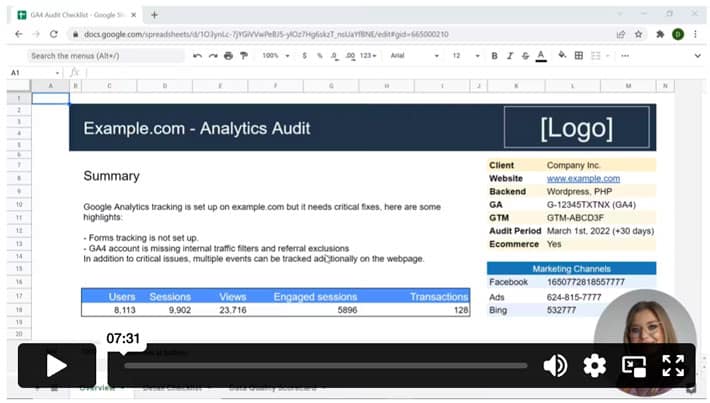Seek on the video progress bar
This screenshot has width=710, height=403.
click(x=326, y=365)
